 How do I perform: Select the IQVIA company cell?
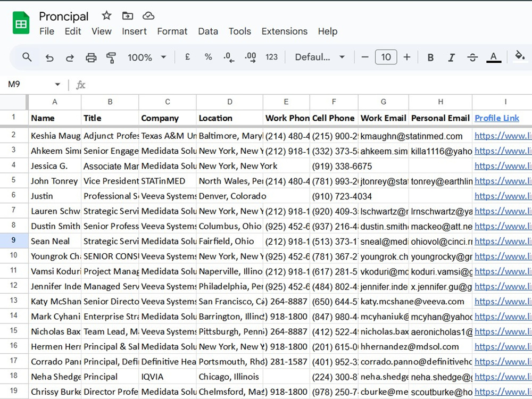point(167,377)
